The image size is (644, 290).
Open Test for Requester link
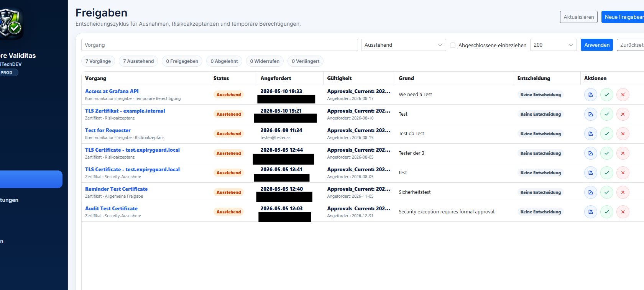pos(108,130)
